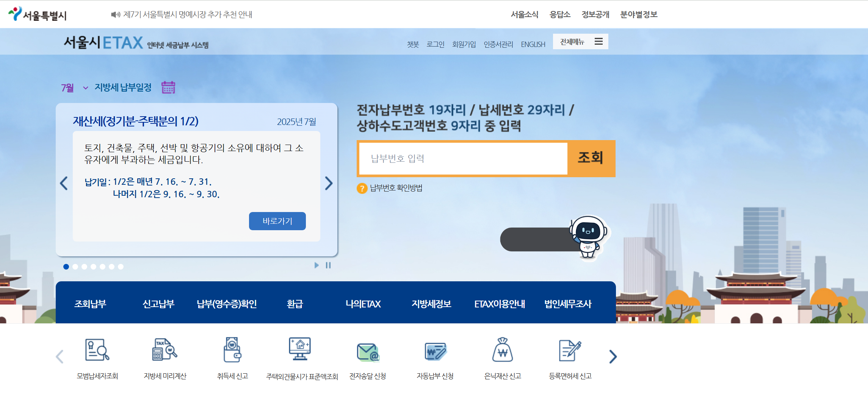Select the fifth slide indicator dot
This screenshot has height=393, width=868.
[x=102, y=267]
